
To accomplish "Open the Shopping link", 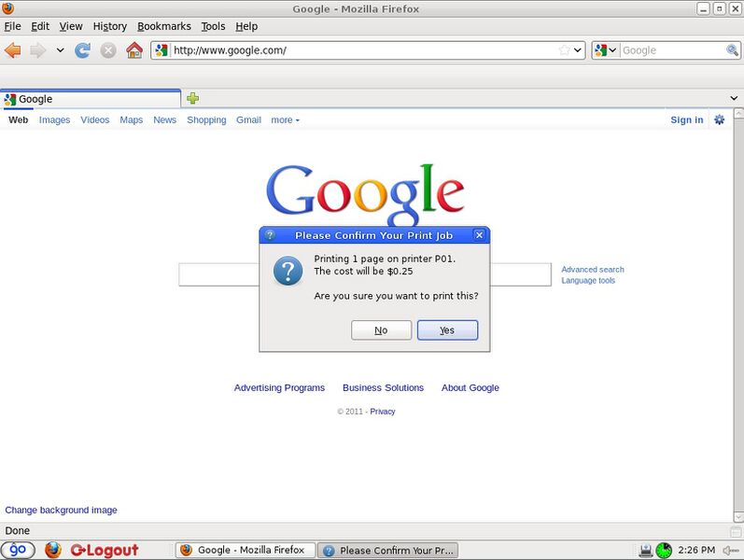I will 206,120.
